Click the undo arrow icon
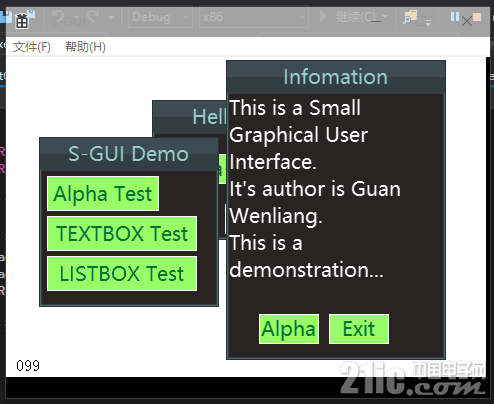Image resolution: width=494 pixels, height=404 pixels. 59,16
